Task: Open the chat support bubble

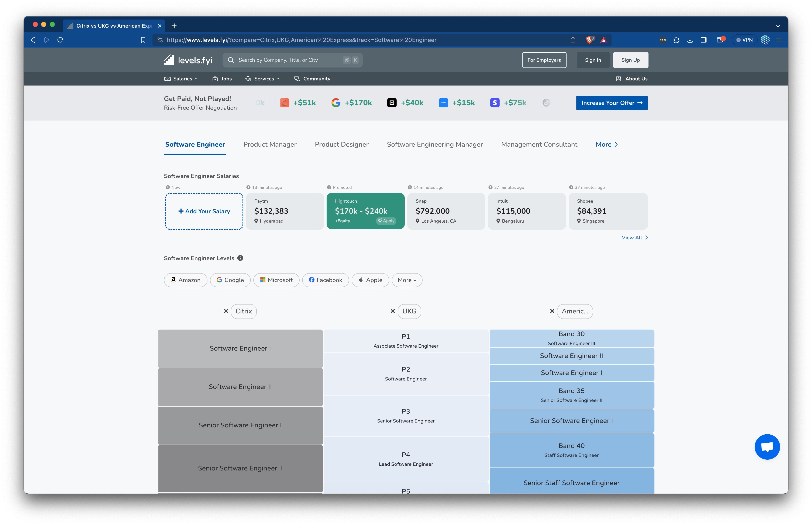Action: click(767, 447)
